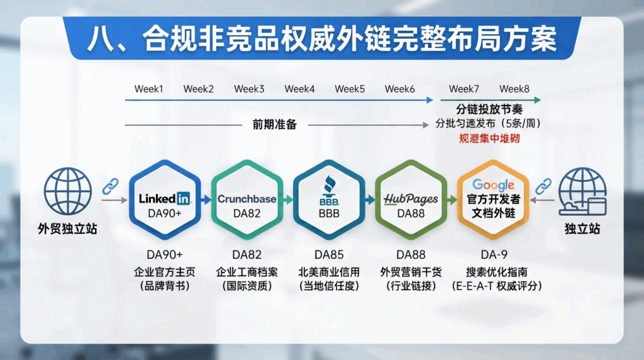Click the Week5 timeline label
Screen dimensions: 644x360
point(350,89)
